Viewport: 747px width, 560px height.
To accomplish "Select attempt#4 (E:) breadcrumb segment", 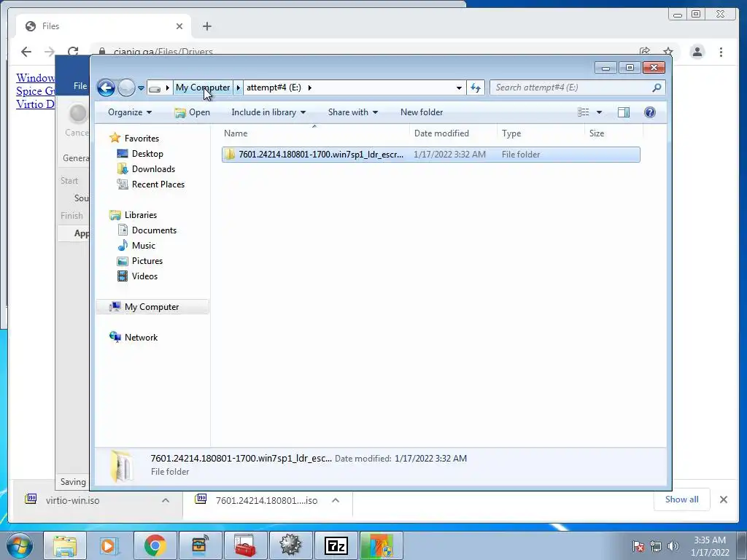I will (x=274, y=87).
